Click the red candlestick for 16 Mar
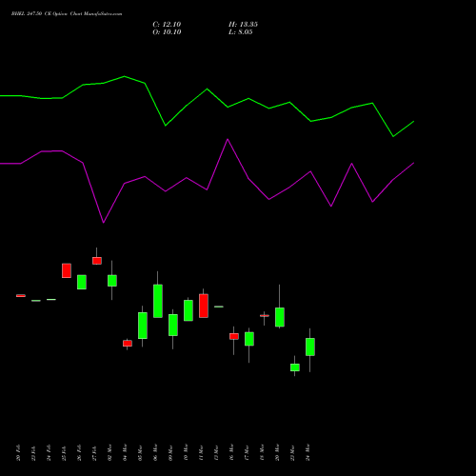This screenshot has width=476, height=476. [x=234, y=336]
